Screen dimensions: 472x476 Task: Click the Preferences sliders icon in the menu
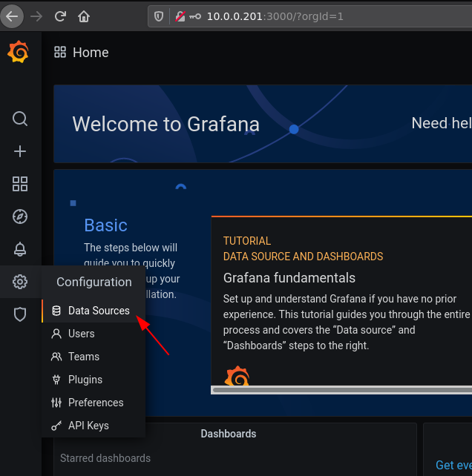click(56, 403)
